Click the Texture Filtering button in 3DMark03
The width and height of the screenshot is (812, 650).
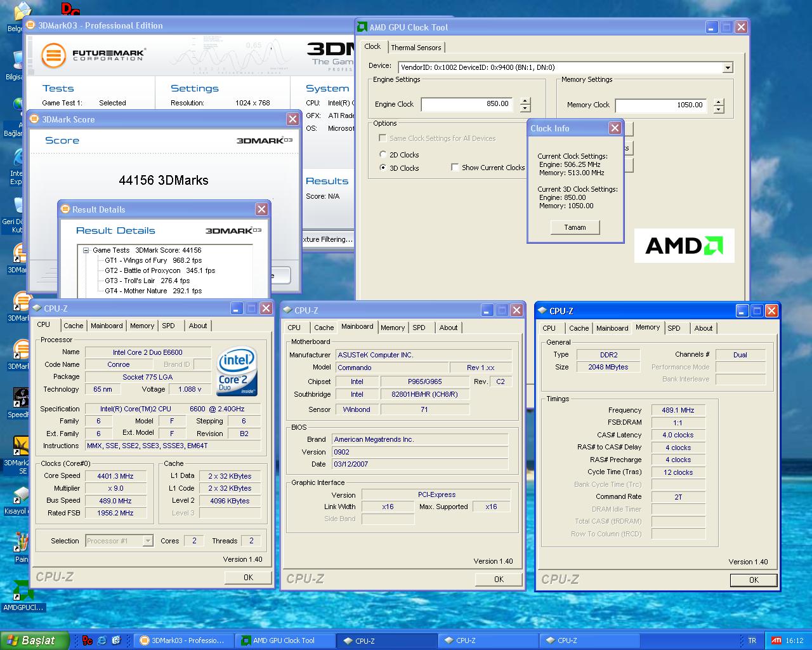pyautogui.click(x=327, y=239)
